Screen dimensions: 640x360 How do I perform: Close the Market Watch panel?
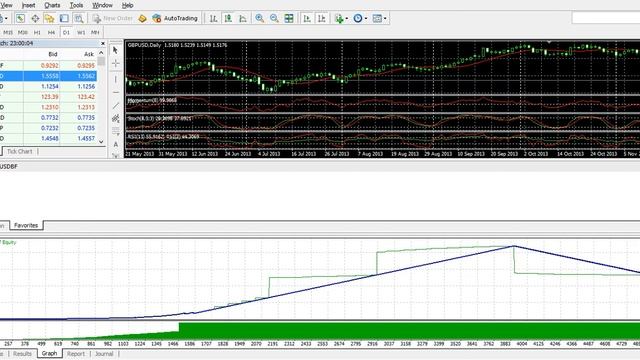(x=103, y=43)
